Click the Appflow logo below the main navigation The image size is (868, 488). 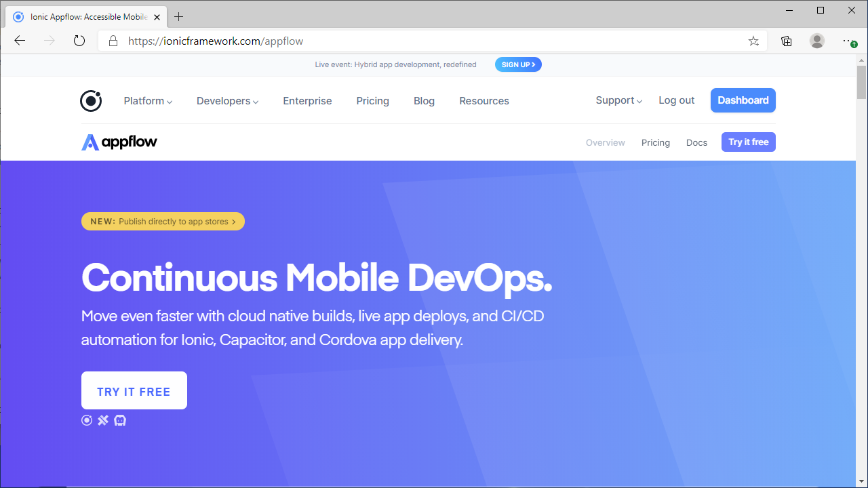[119, 142]
